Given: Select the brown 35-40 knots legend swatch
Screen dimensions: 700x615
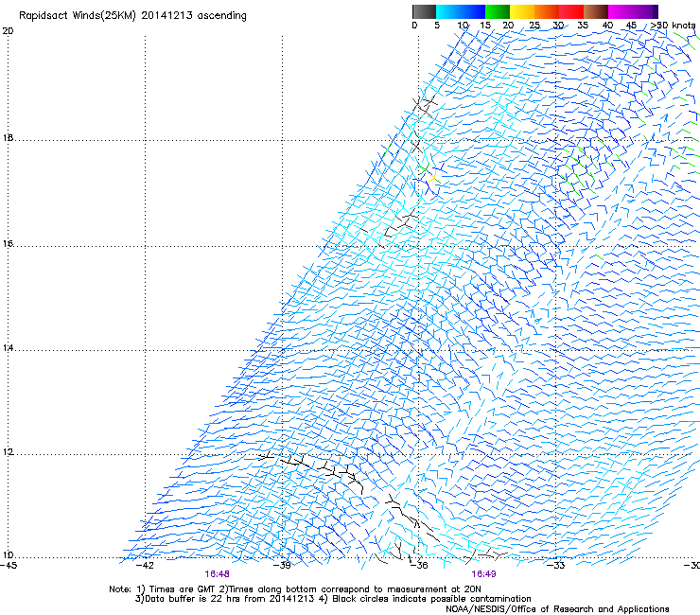Looking at the screenshot, I should pyautogui.click(x=596, y=11).
